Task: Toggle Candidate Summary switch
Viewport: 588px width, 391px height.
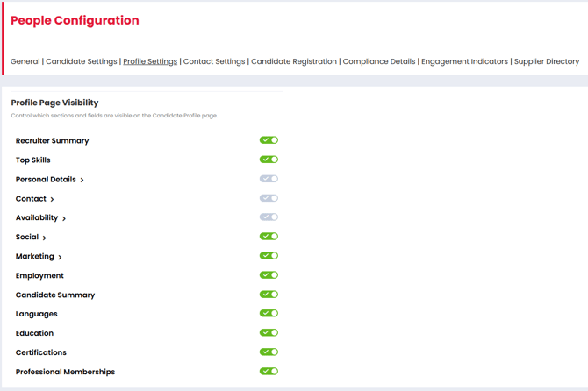Action: point(269,295)
